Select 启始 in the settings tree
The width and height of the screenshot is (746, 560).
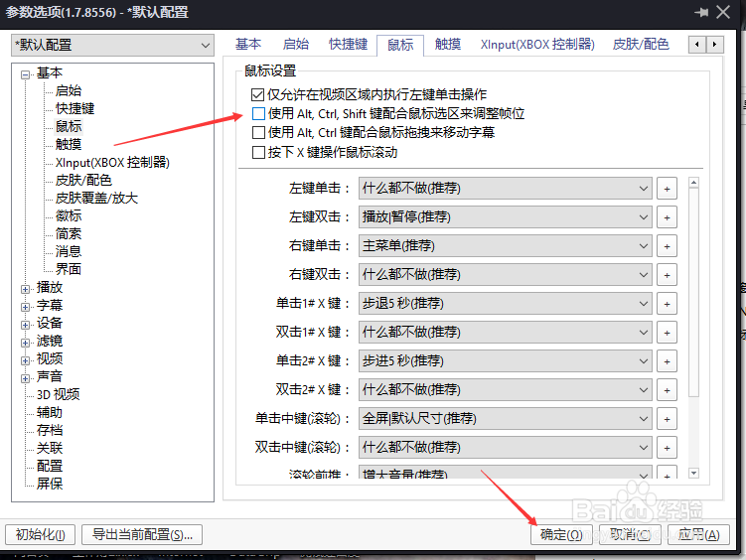click(x=69, y=90)
